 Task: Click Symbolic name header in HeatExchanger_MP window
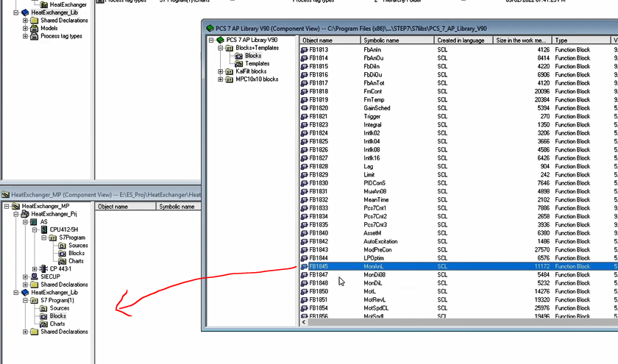tap(179, 207)
